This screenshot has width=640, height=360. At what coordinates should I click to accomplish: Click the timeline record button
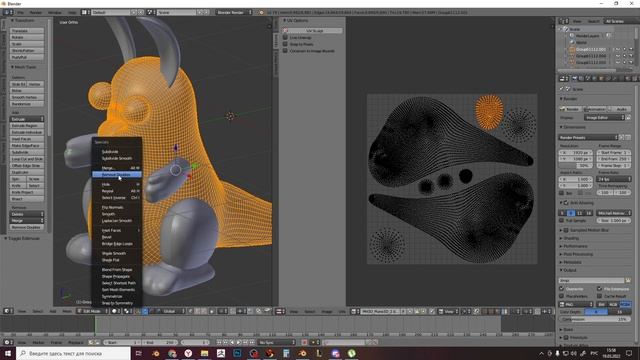pyautogui.click(x=304, y=342)
